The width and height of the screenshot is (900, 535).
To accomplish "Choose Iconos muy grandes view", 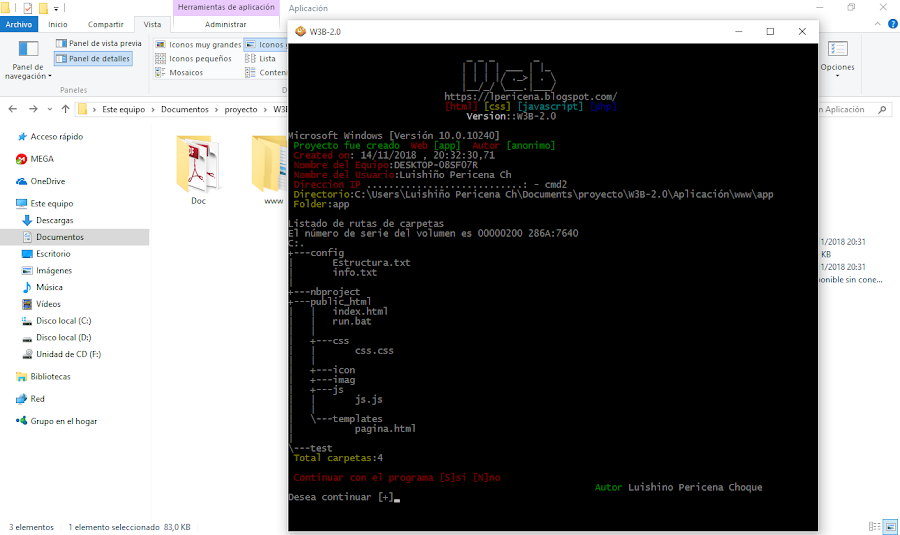I will coord(199,45).
